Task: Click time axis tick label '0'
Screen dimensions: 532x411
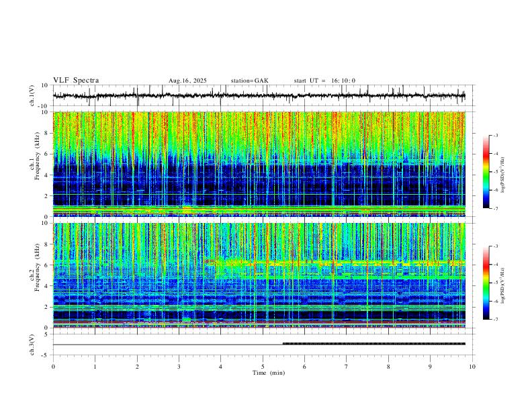Action: (53, 367)
